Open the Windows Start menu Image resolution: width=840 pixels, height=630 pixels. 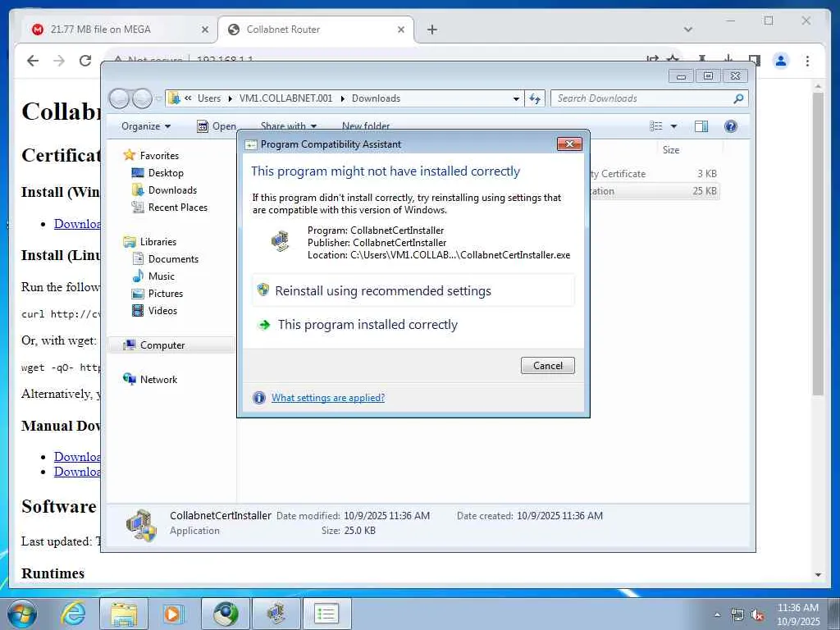click(x=21, y=614)
